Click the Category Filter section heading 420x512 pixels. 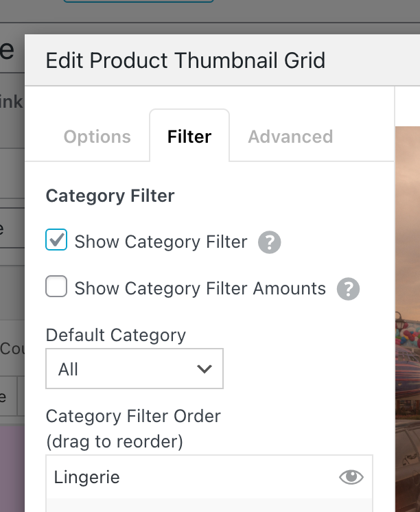click(110, 196)
